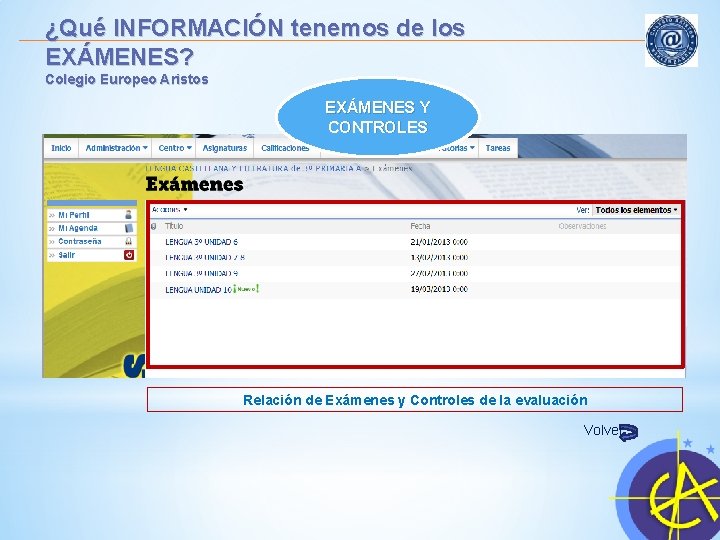Open the Calificaciones tab

(285, 148)
